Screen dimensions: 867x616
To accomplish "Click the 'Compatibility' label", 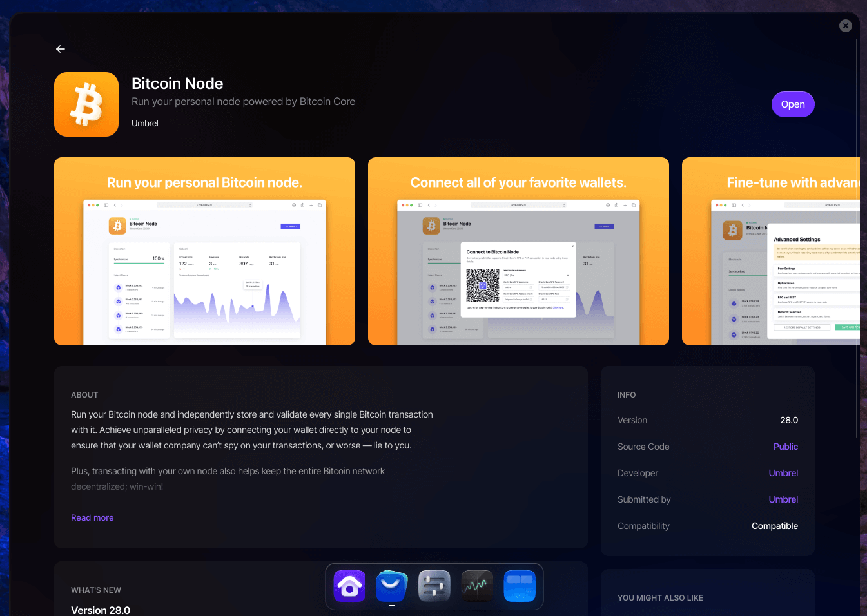I will (643, 526).
